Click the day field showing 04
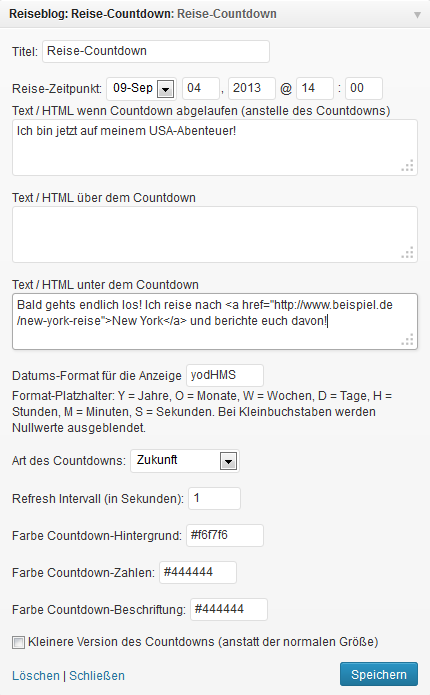The width and height of the screenshot is (430, 695). (201, 89)
